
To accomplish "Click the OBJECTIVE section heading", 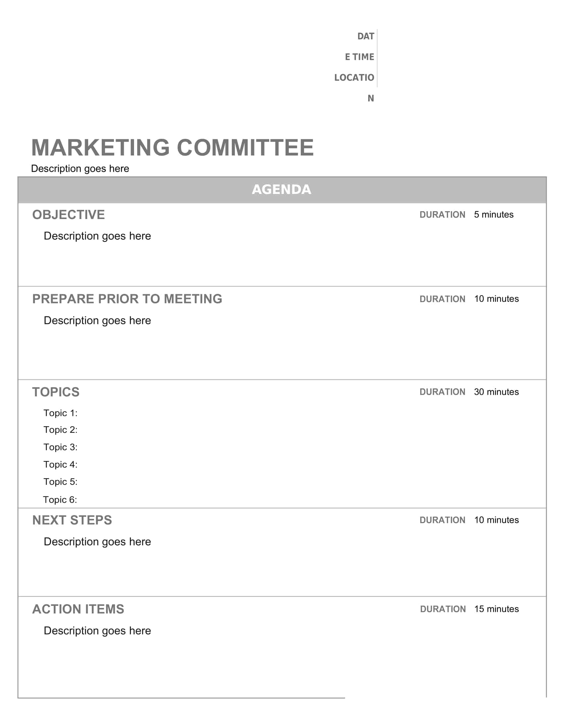I will (68, 215).
